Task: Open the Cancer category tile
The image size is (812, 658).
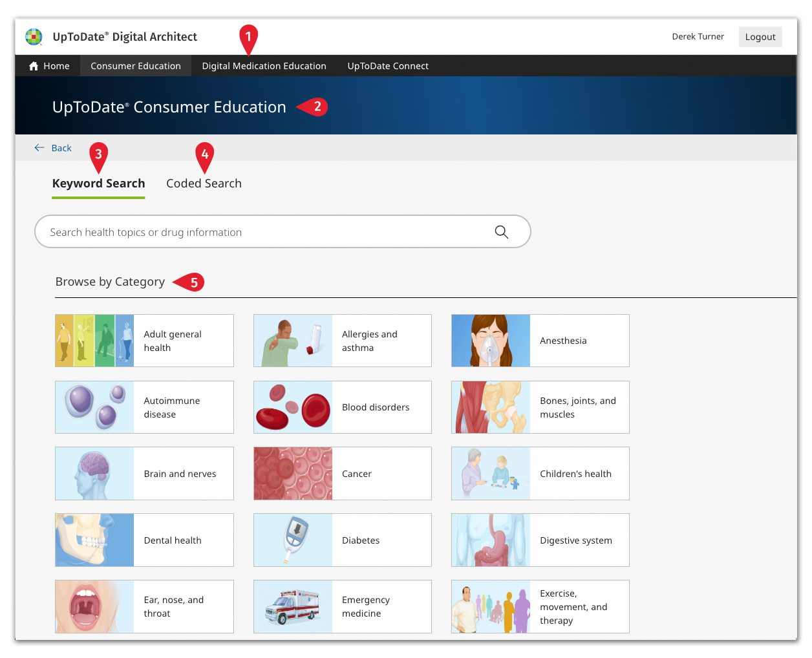Action: [342, 473]
